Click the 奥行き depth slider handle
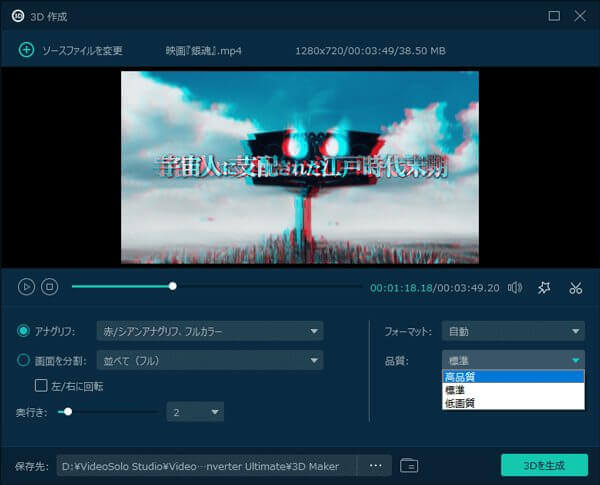 (68, 412)
